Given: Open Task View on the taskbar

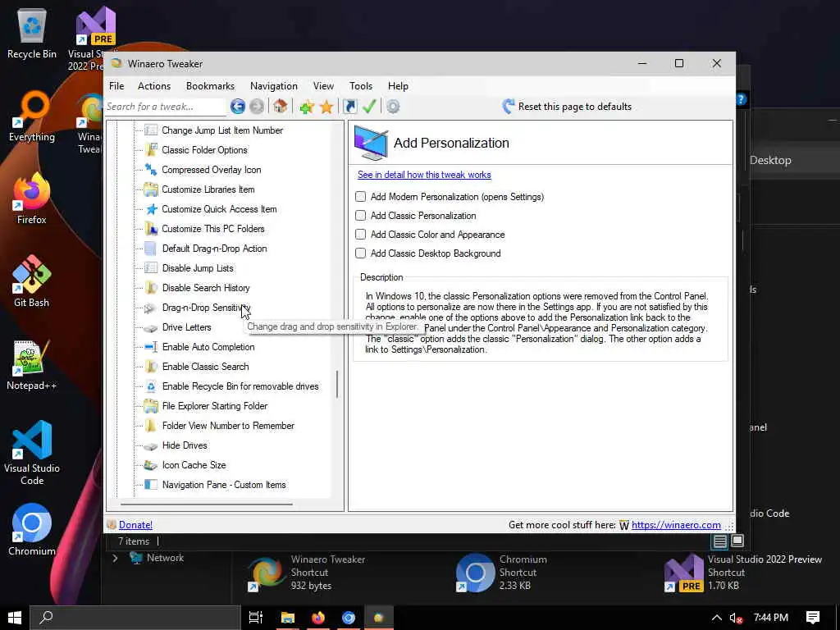Looking at the screenshot, I should 256,618.
